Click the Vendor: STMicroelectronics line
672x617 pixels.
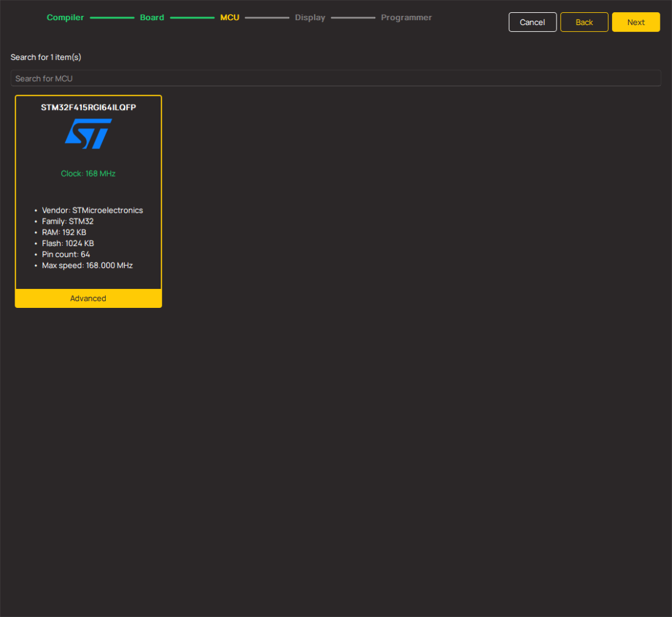[x=92, y=210]
